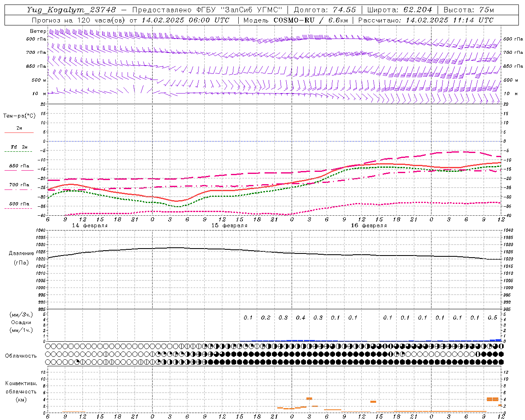The image size is (525, 420).
Task: Click the 0.2 precipitation value
Action: (x=266, y=318)
